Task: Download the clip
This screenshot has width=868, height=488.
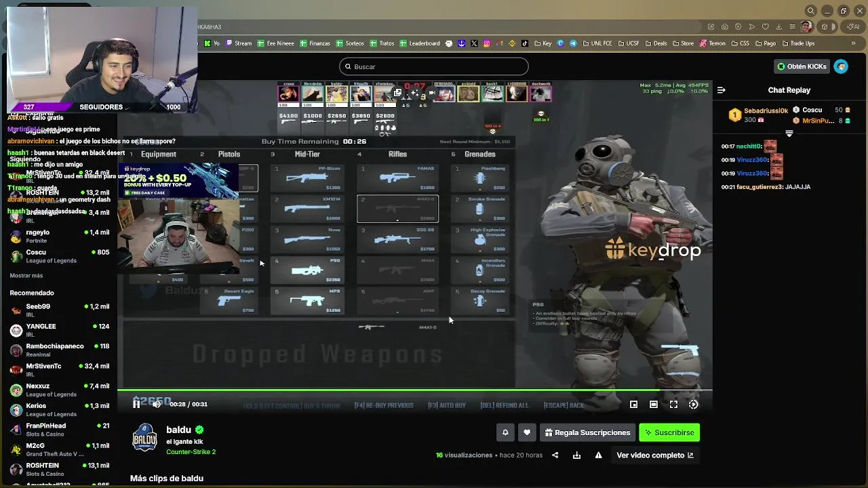Action: [x=576, y=455]
